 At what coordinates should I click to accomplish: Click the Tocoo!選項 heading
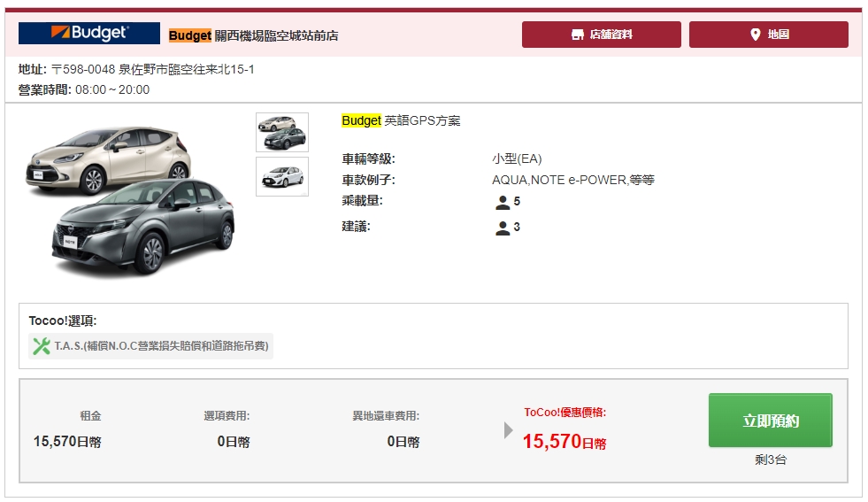(x=63, y=321)
